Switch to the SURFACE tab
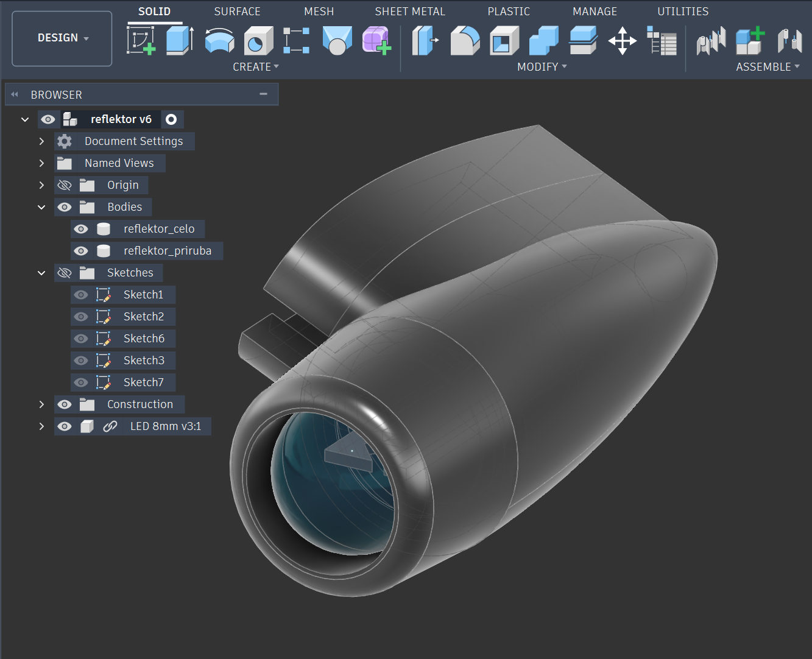This screenshot has width=812, height=659. pos(237,12)
